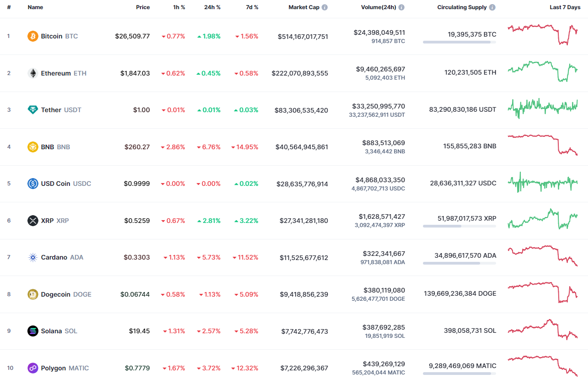Click the Name column header
Screen dimensions: 588x385
coord(35,7)
